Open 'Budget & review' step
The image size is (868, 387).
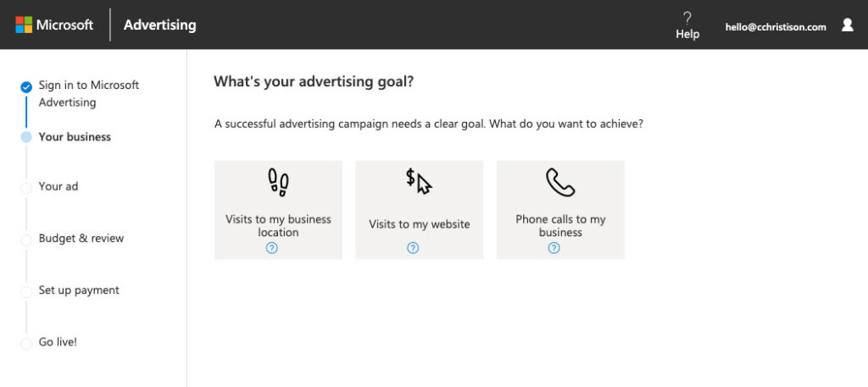[81, 238]
